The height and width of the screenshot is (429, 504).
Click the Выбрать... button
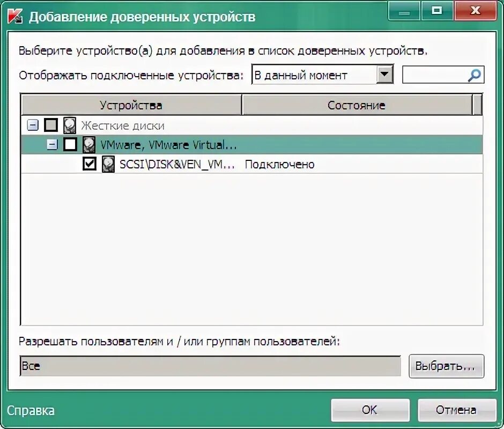446,366
